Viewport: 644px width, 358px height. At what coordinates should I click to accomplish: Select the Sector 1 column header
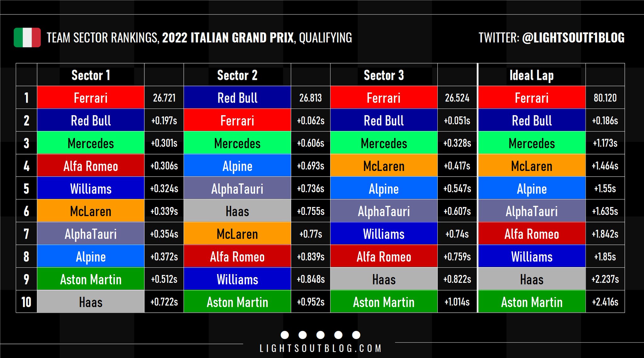pos(91,75)
